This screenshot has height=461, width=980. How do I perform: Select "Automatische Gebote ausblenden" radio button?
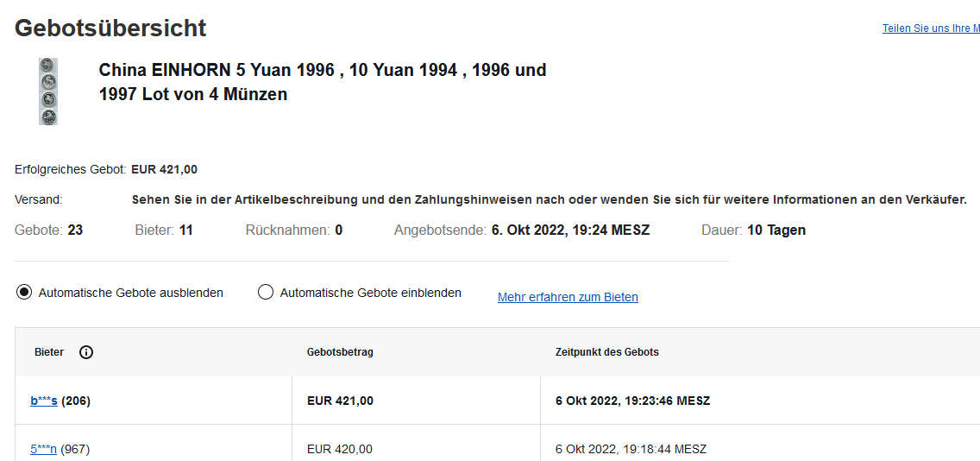click(24, 293)
